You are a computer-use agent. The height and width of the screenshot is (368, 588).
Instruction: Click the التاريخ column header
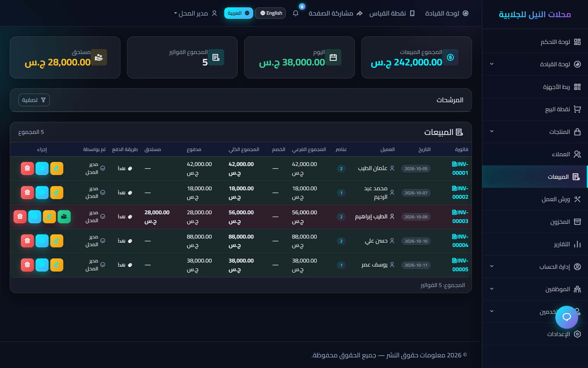pos(424,149)
